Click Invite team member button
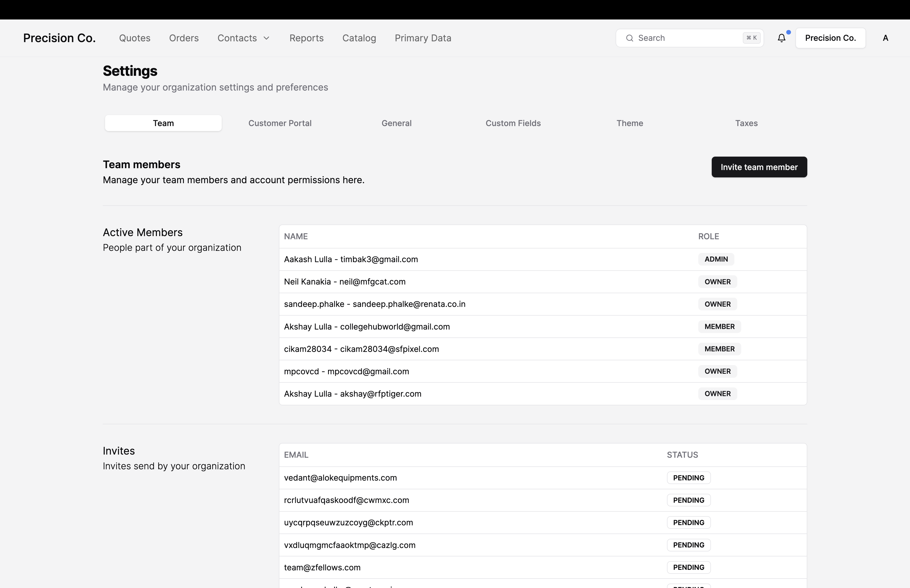The width and height of the screenshot is (910, 588). 759,167
